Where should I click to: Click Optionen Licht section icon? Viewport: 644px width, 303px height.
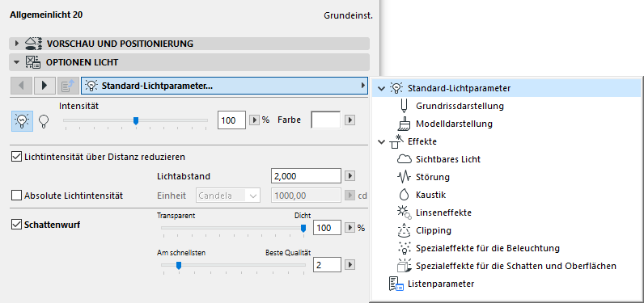pyautogui.click(x=33, y=62)
